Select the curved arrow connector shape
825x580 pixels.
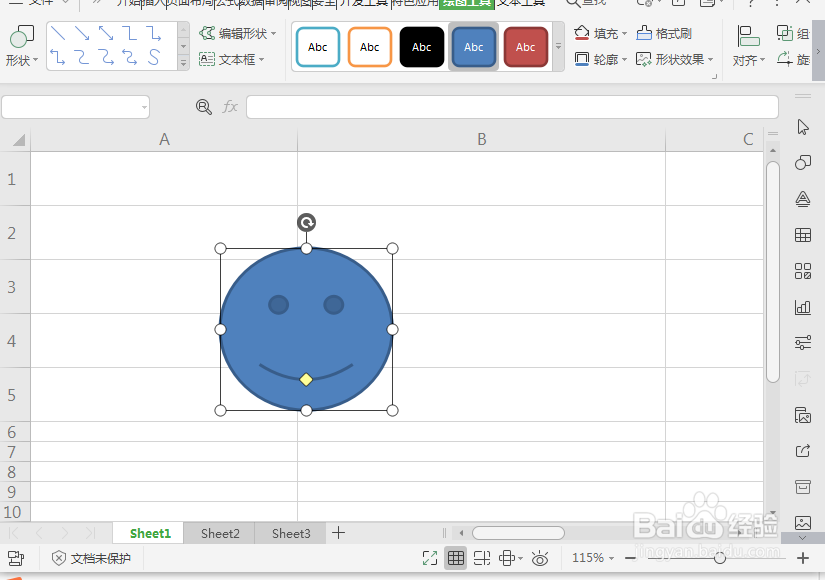[106, 56]
